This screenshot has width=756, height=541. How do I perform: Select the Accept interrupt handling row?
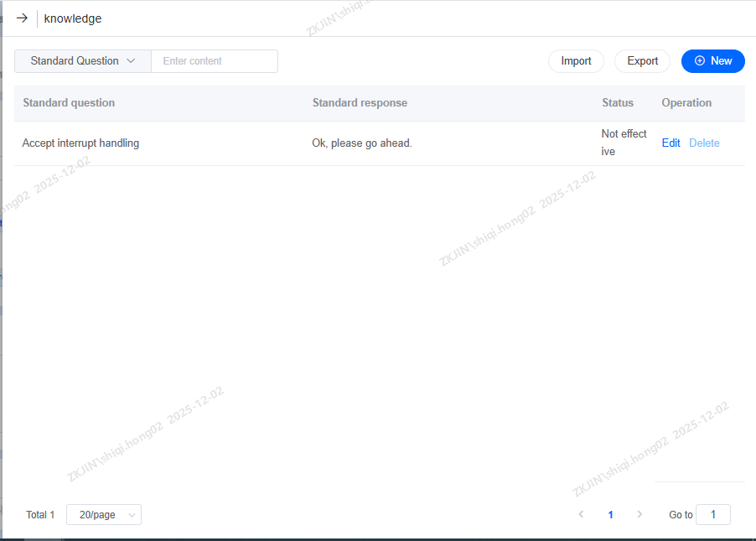[x=80, y=143]
